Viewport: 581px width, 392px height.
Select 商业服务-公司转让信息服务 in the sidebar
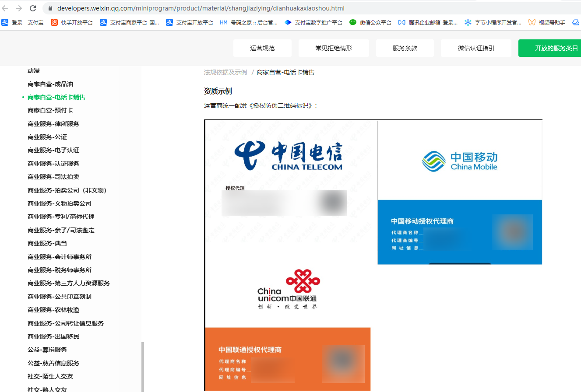pyautogui.click(x=66, y=323)
